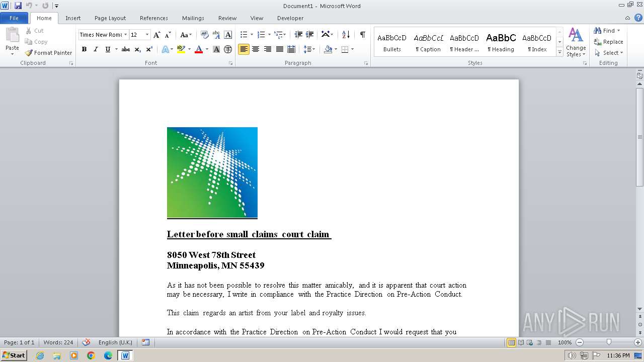Click the Windows Start button
Image resolution: width=644 pixels, height=362 pixels.
tap(14, 355)
